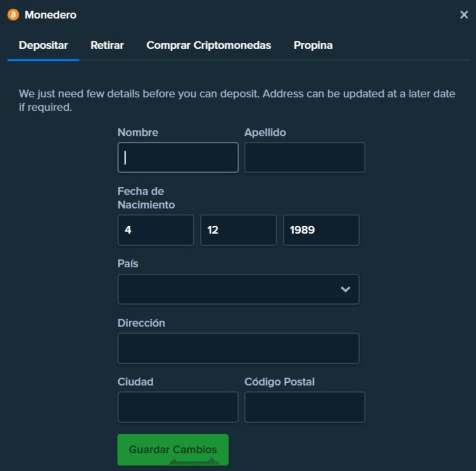Screen dimensions: 476x471
Task: Focus the Ciudad input box
Action: point(178,407)
